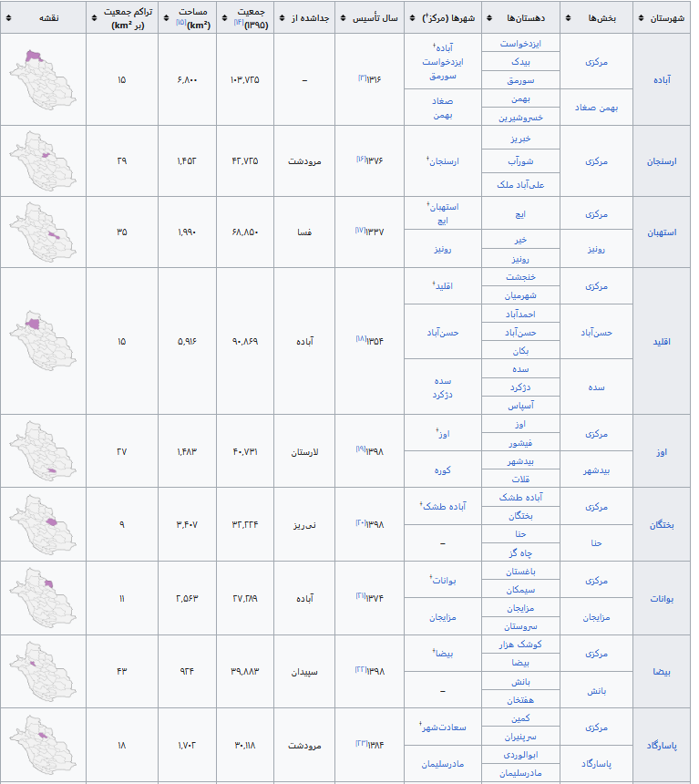Sort by جمعیت (۱۳۹۵) column arrows
699x784 pixels.
(223, 18)
